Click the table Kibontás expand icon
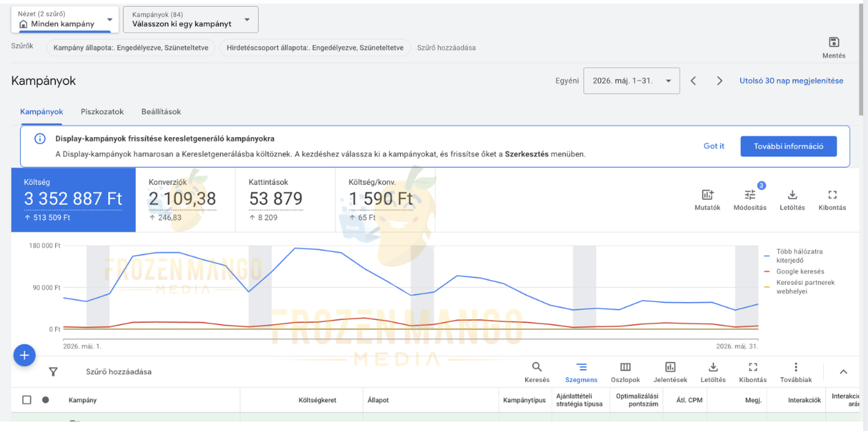 click(753, 368)
